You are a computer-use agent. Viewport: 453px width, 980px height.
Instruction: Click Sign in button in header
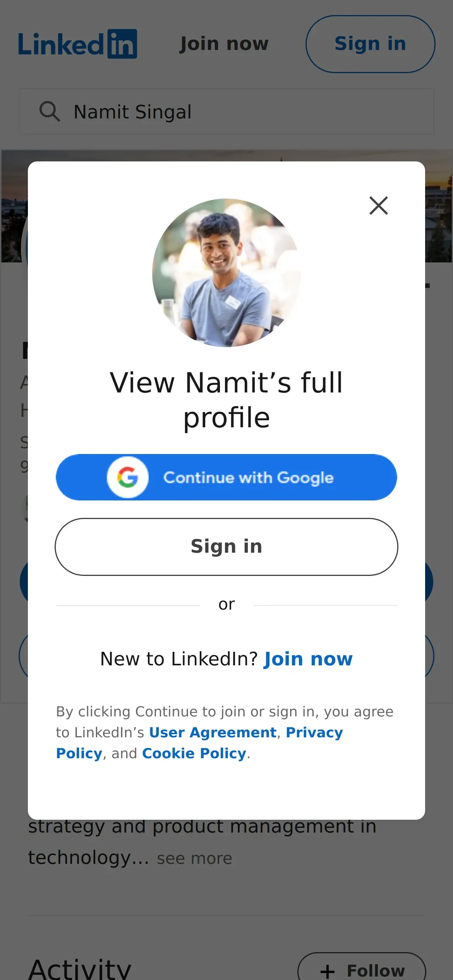[x=370, y=44]
